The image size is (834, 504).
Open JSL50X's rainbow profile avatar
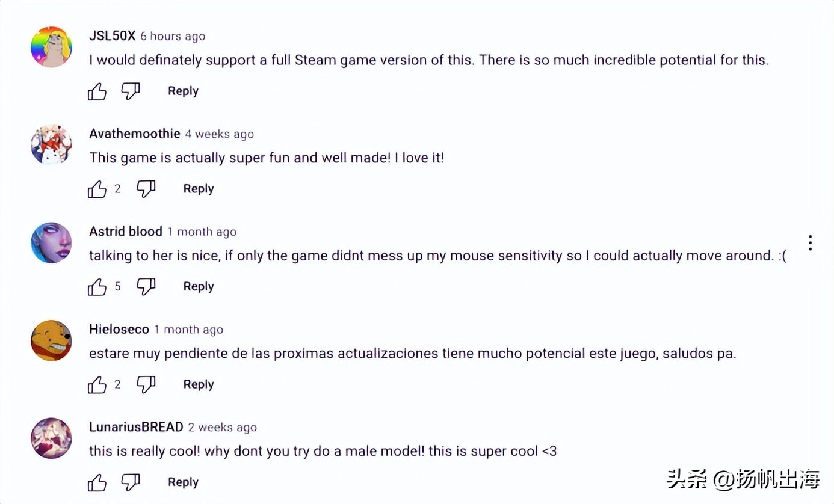coord(51,46)
